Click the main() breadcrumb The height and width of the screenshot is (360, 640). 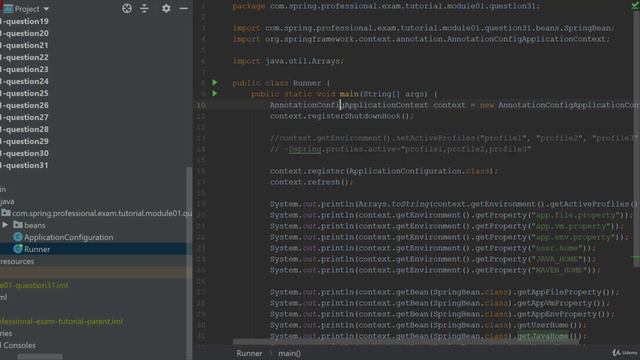289,353
